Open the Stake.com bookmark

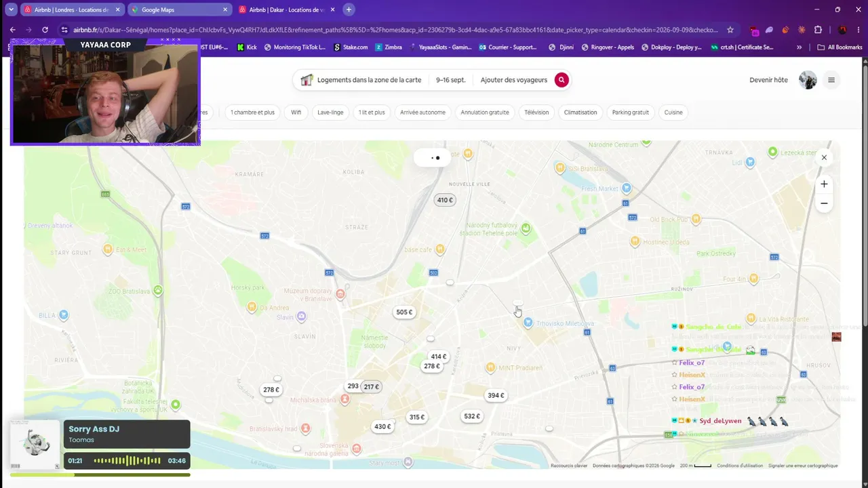tap(351, 47)
